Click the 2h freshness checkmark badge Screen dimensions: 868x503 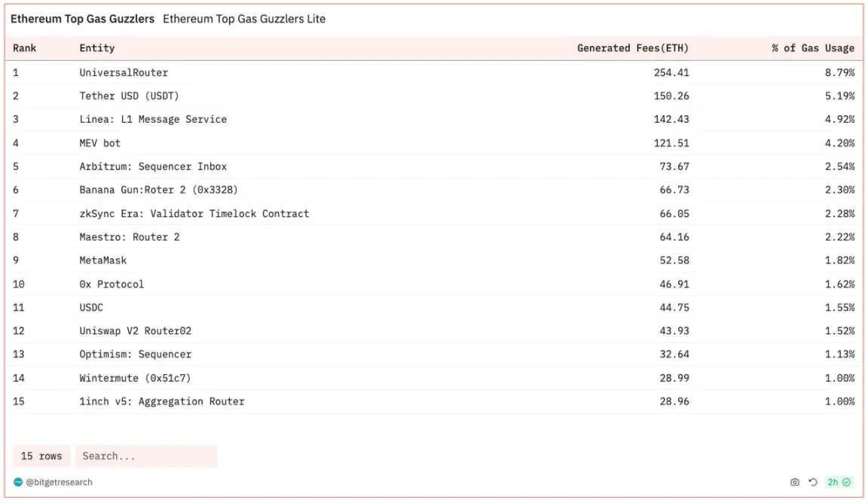tap(839, 482)
